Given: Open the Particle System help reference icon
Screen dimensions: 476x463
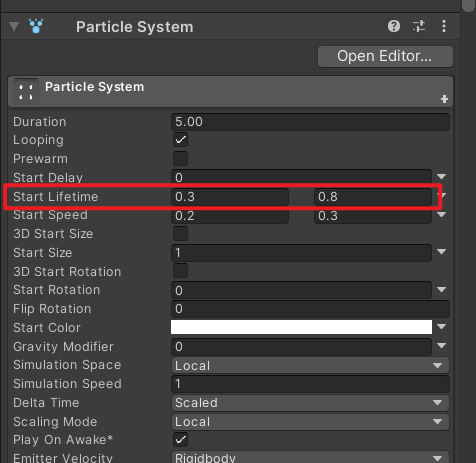Looking at the screenshot, I should tap(394, 26).
